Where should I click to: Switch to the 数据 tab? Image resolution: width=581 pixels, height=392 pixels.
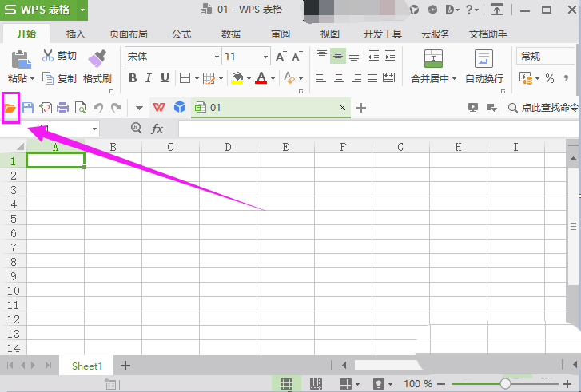[x=231, y=34]
